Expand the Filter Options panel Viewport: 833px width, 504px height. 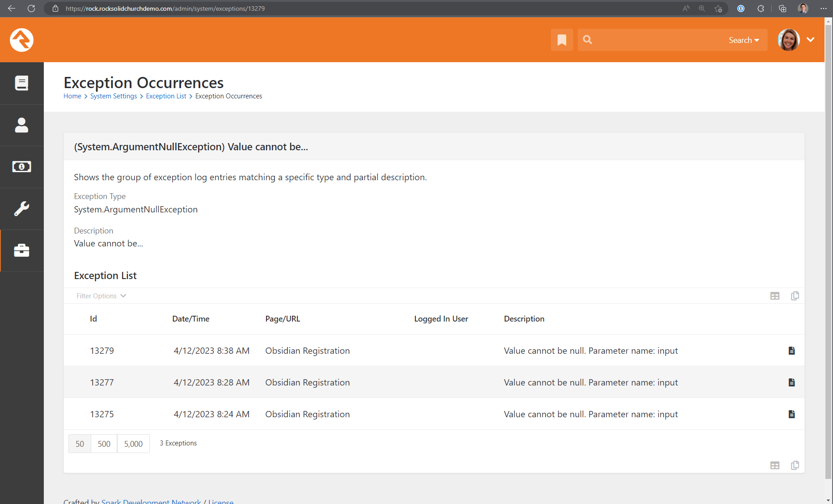(101, 296)
